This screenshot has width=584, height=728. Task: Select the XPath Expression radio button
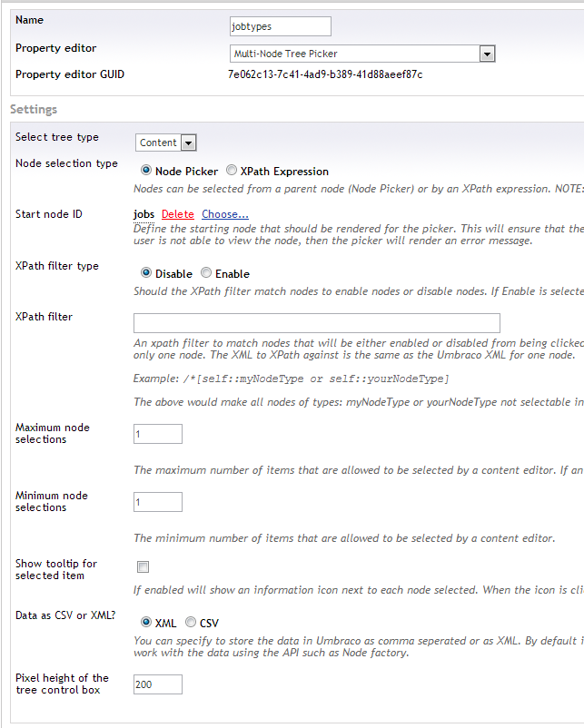(x=231, y=171)
